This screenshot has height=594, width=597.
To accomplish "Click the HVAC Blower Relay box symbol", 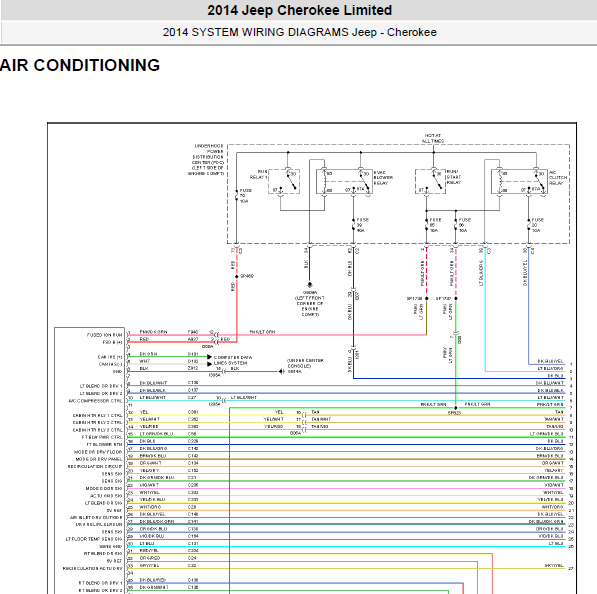I will click(x=344, y=182).
